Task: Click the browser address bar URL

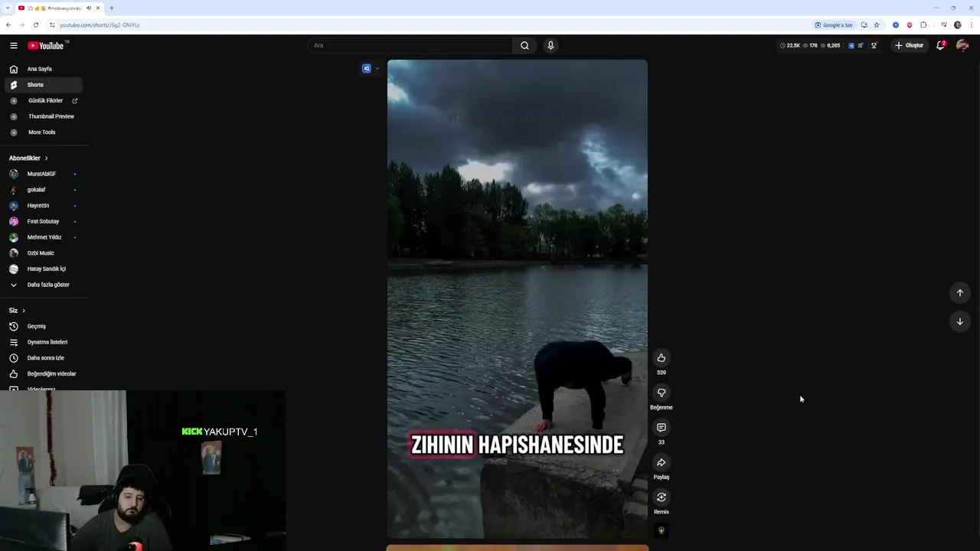Action: (x=100, y=24)
